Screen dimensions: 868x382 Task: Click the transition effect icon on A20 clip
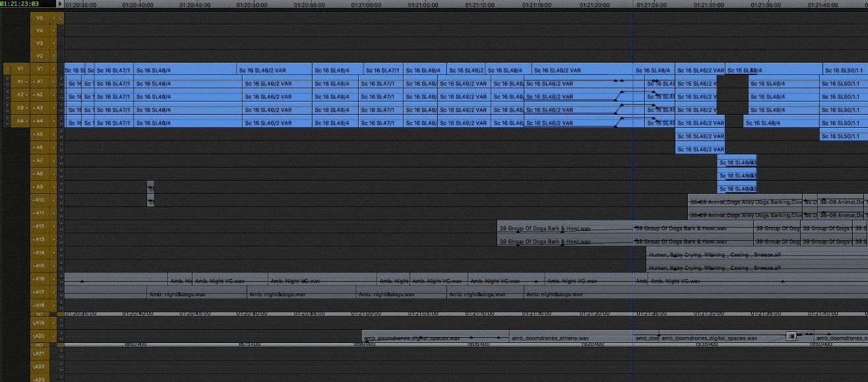791,336
